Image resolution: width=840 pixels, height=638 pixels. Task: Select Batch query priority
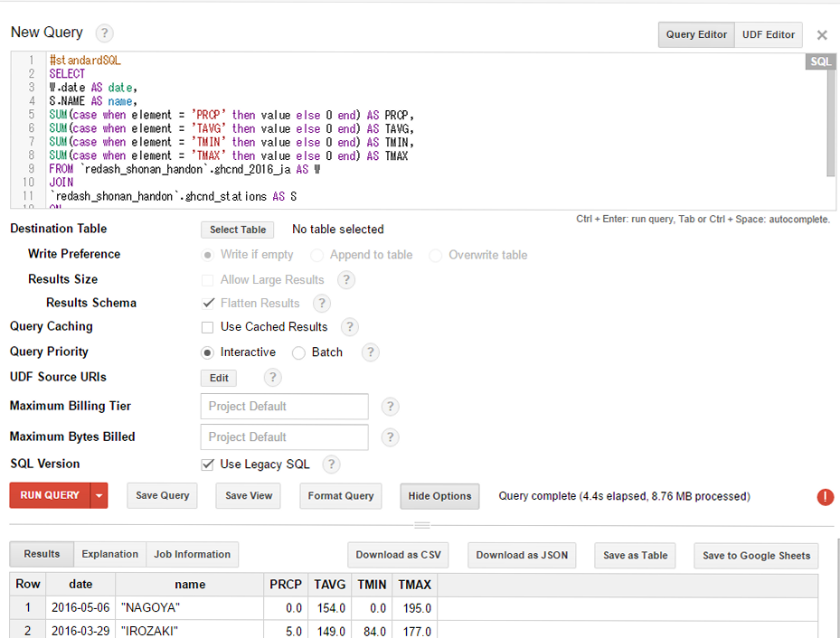point(299,352)
